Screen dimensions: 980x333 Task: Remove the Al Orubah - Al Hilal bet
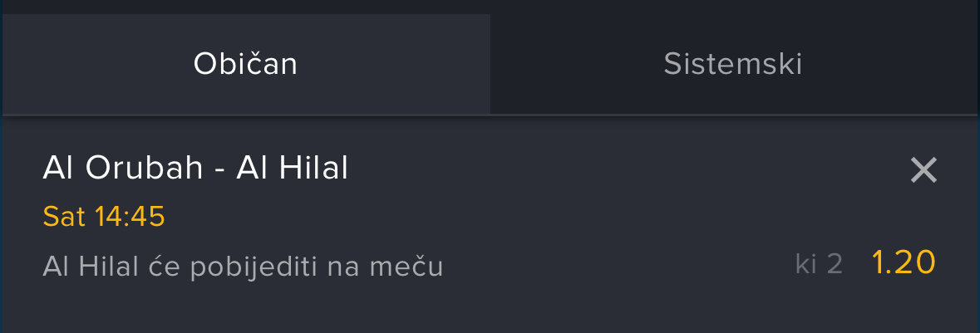tap(923, 170)
